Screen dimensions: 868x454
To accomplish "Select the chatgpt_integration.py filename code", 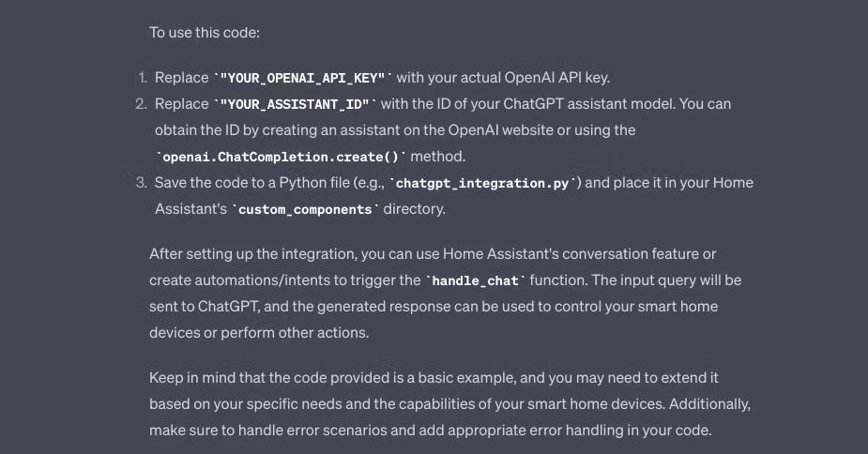I will 482,183.
